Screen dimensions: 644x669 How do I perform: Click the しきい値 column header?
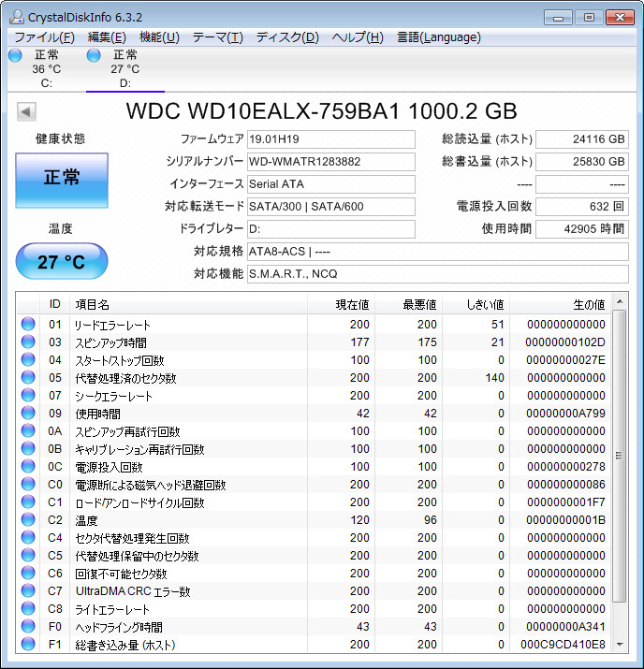tap(476, 304)
